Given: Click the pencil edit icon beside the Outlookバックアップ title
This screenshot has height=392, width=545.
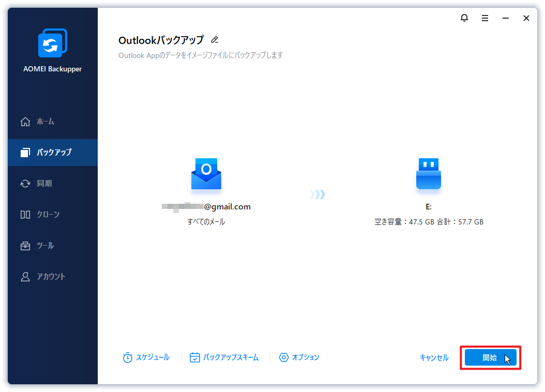Looking at the screenshot, I should [215, 40].
